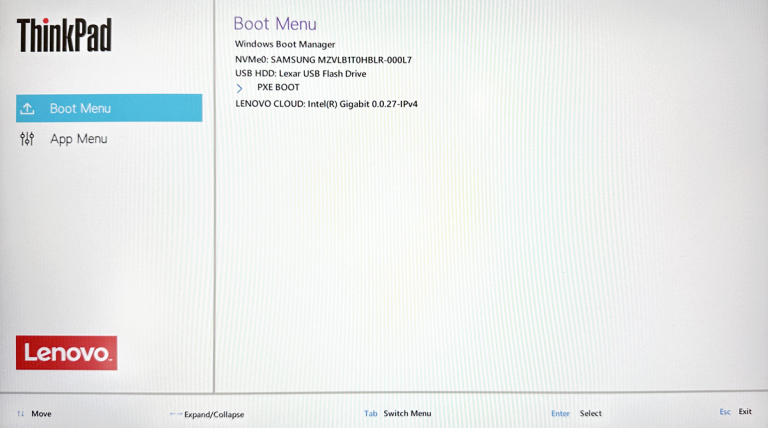Switch to the App Menu tab

click(78, 139)
